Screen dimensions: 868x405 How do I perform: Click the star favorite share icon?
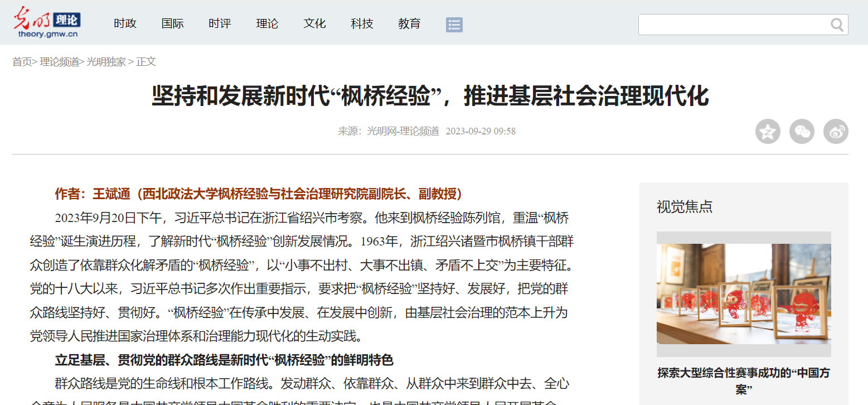click(768, 132)
